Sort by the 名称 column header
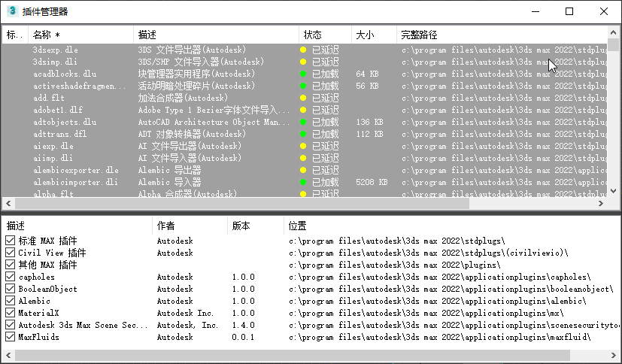 pyautogui.click(x=80, y=35)
